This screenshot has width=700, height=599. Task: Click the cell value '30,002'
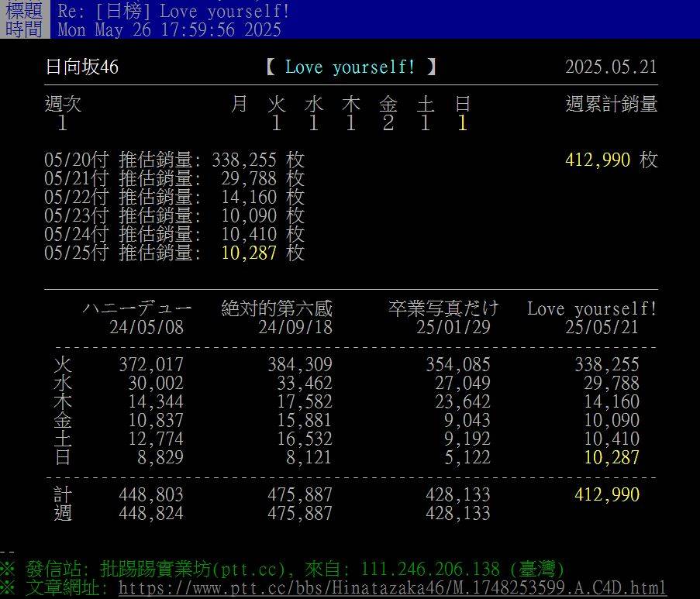[x=156, y=383]
